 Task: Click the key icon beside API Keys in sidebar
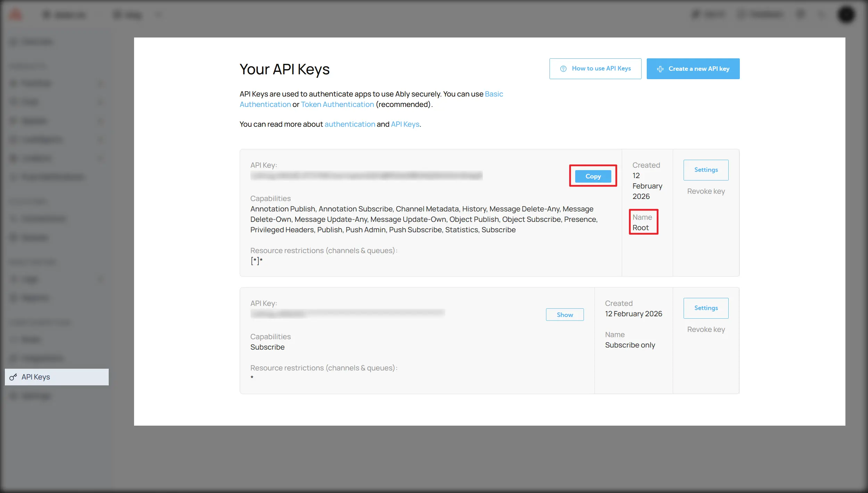pos(13,377)
